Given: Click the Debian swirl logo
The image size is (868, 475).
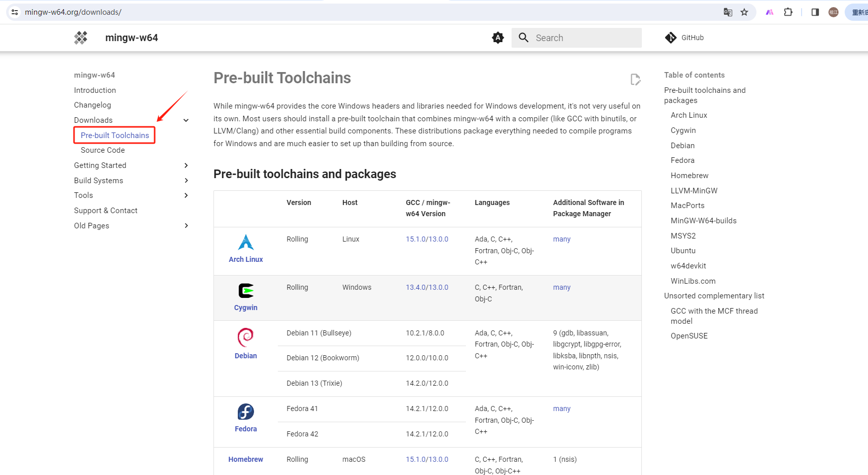Looking at the screenshot, I should pos(246,337).
